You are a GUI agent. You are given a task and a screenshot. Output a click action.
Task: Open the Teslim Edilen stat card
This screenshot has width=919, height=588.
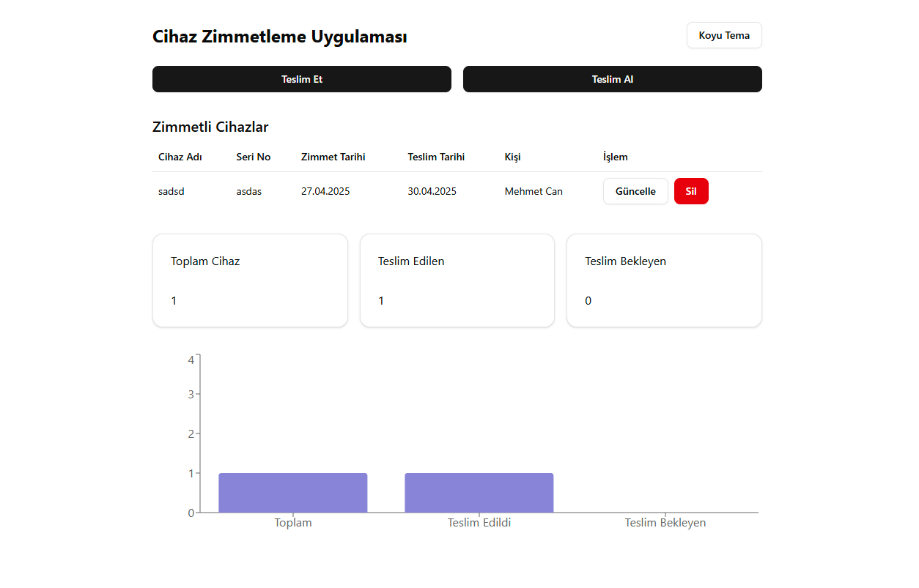pyautogui.click(x=457, y=280)
